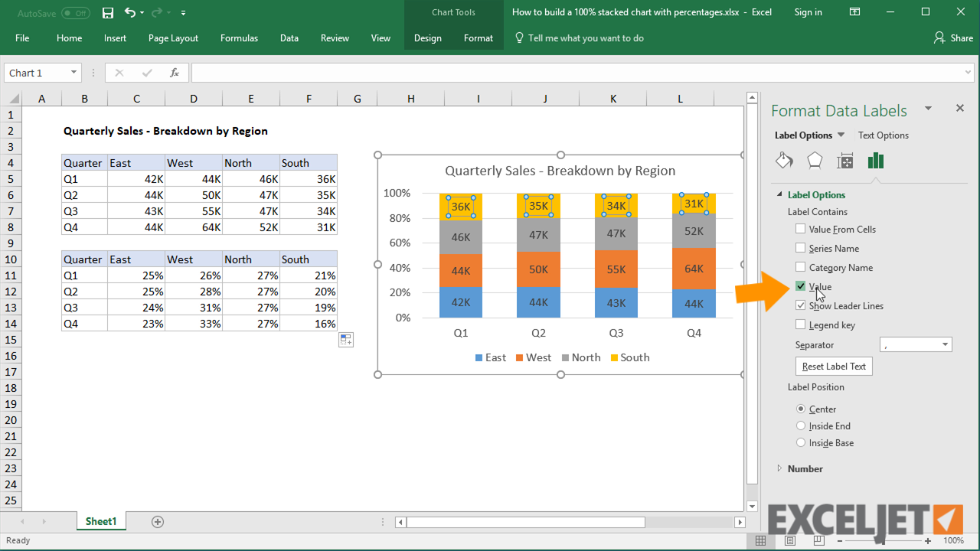The height and width of the screenshot is (551, 980).
Task: Click the Redo arrow icon
Action: [157, 13]
